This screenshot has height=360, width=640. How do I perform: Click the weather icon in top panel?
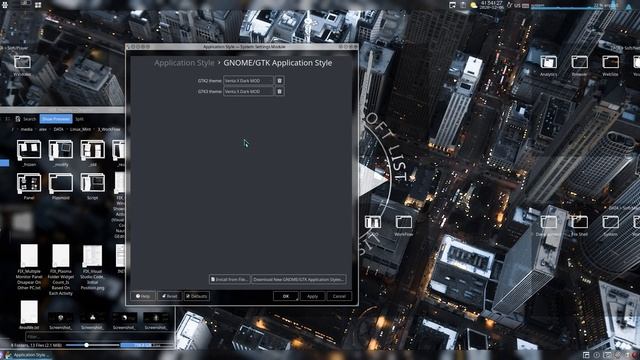tap(473, 5)
